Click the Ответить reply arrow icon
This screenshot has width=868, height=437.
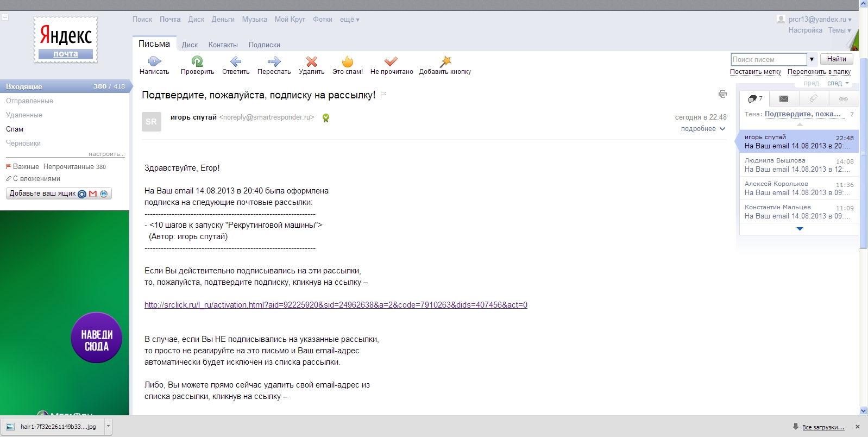(x=236, y=61)
